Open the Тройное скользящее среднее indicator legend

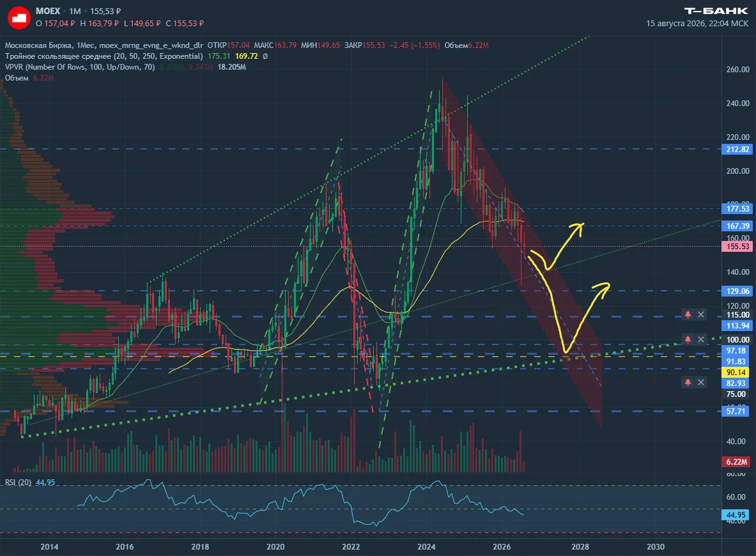[x=104, y=56]
